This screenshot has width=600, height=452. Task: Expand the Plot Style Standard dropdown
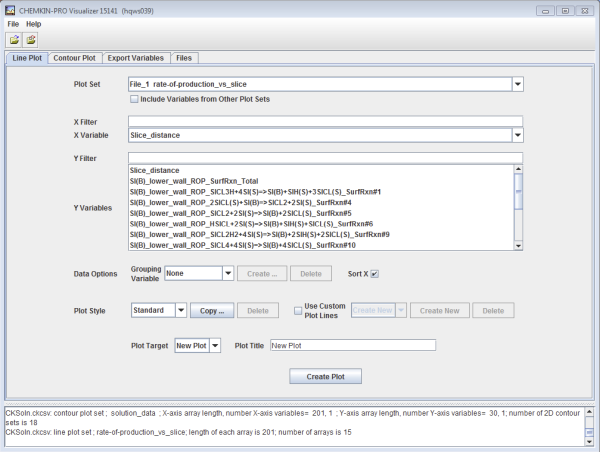point(180,311)
